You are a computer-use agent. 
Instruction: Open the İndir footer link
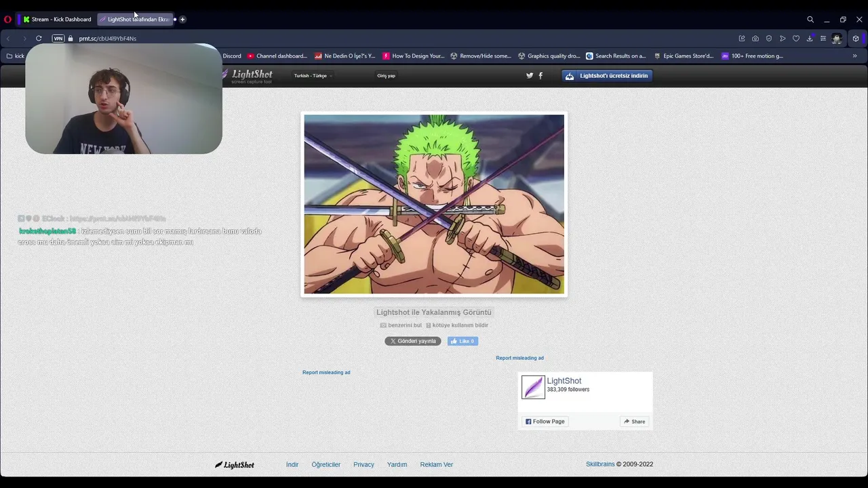(292, 464)
